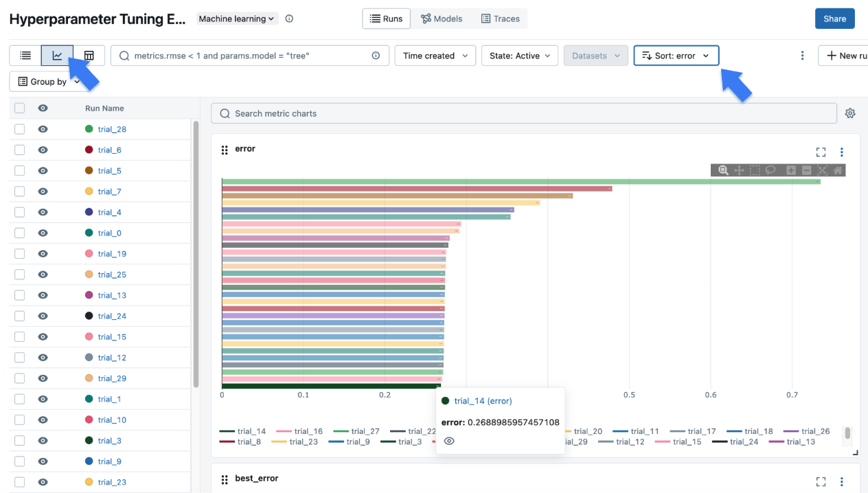The image size is (868, 493).
Task: Open the Time created filter dropdown
Action: point(435,55)
